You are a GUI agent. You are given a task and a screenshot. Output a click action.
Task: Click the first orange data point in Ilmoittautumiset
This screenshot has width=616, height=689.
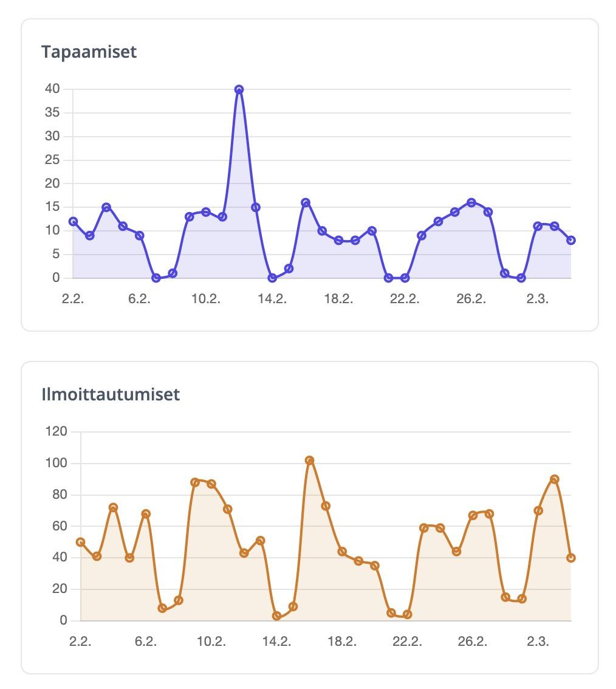click(81, 542)
